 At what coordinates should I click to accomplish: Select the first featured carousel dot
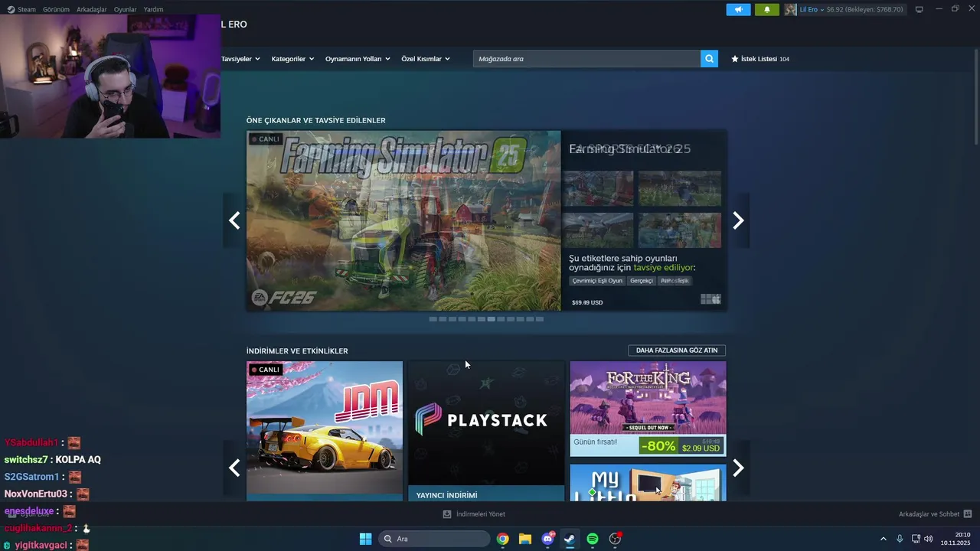[433, 319]
